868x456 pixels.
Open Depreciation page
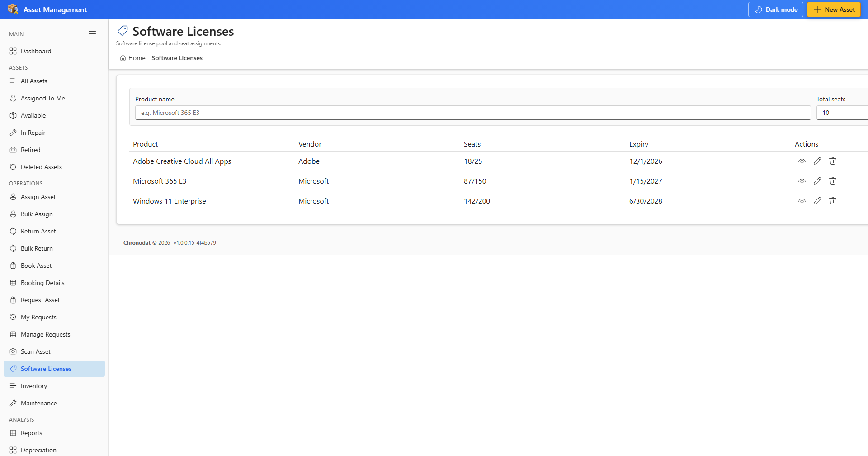[x=54, y=450]
